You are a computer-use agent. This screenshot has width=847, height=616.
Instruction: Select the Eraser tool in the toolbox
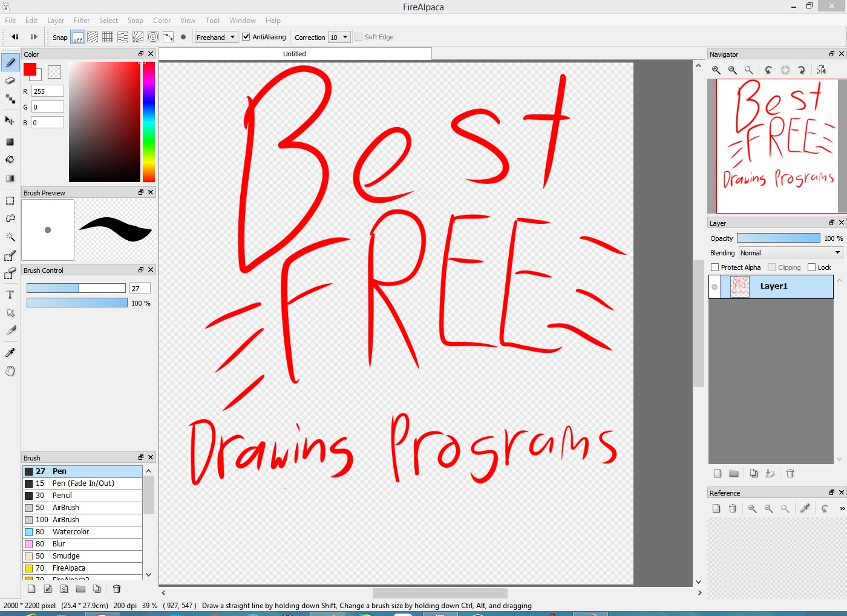(x=10, y=80)
